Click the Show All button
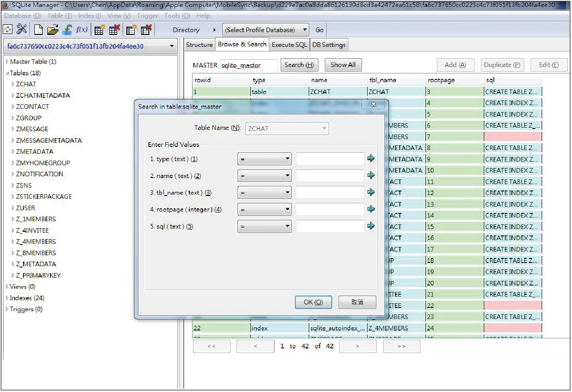The height and width of the screenshot is (392, 572). pos(343,65)
